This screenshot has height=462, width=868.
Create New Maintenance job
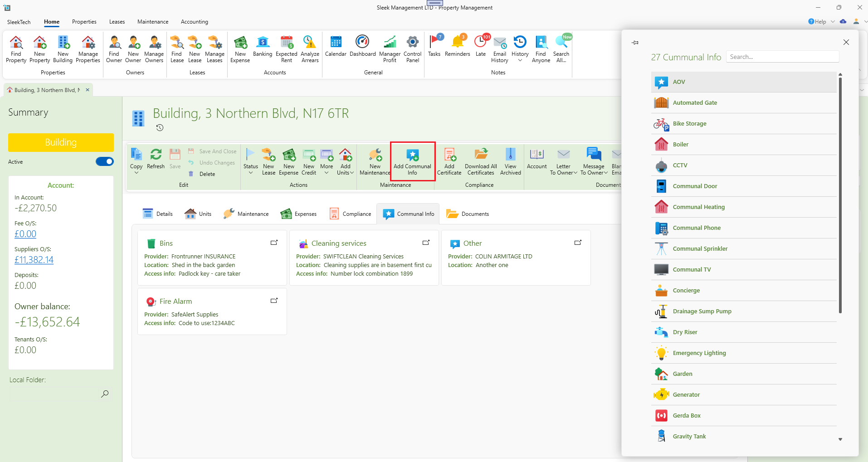coord(375,161)
